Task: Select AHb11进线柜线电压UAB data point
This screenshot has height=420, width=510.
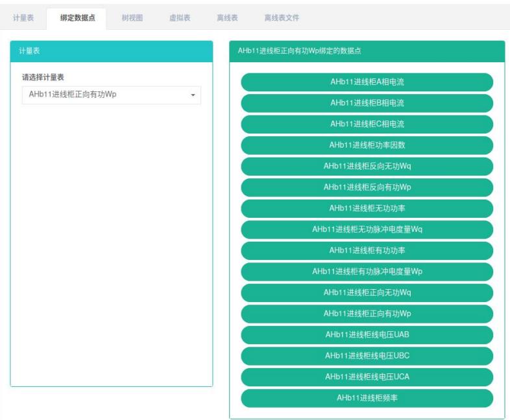Action: tap(367, 335)
